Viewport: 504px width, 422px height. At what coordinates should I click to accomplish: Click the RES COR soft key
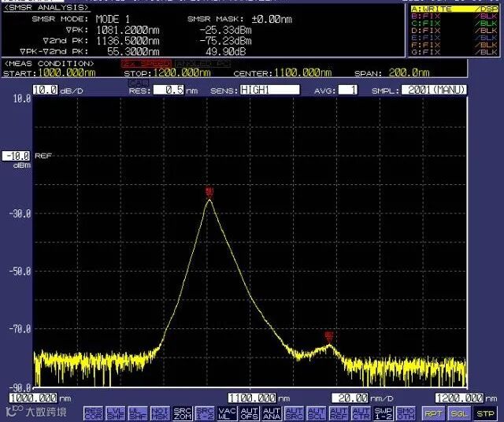coord(93,413)
